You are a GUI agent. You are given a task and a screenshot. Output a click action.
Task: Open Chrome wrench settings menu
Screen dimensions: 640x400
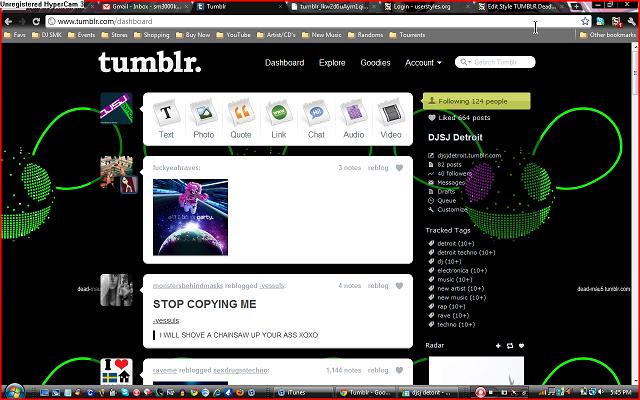pos(631,22)
